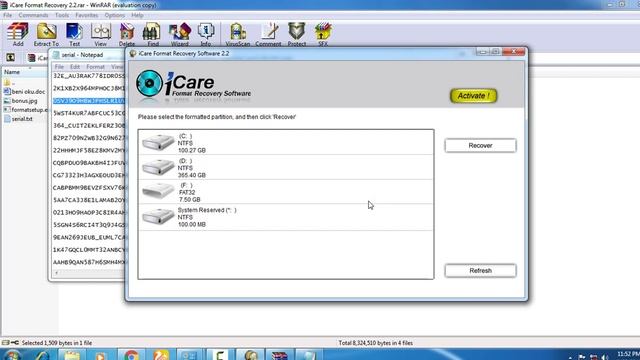Click the '7.50 GB' size text
Screen dimensions: 640x360
[190, 200]
